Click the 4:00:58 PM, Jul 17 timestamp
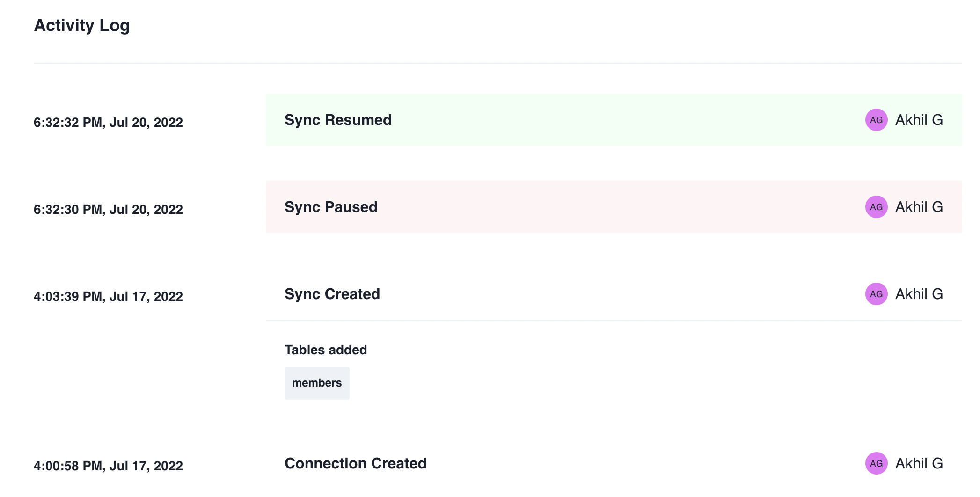This screenshot has height=497, width=980. (108, 466)
